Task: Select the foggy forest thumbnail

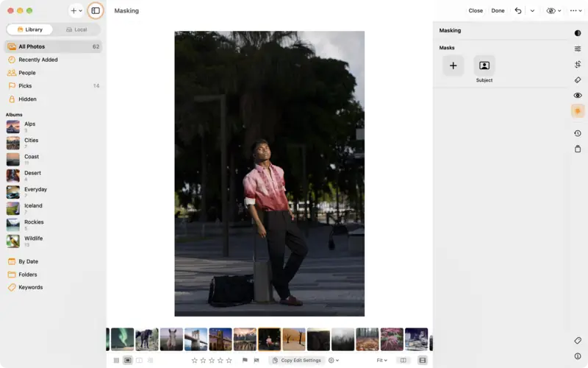Action: tap(343, 339)
